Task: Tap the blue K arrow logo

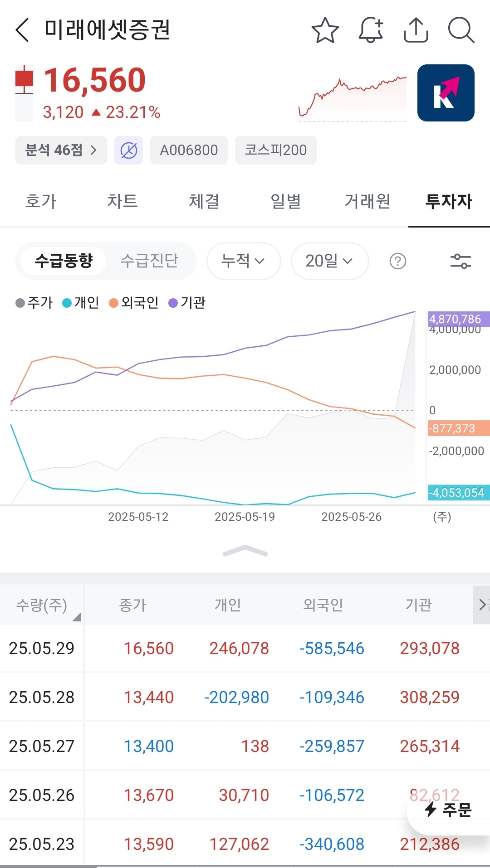Action: [446, 93]
